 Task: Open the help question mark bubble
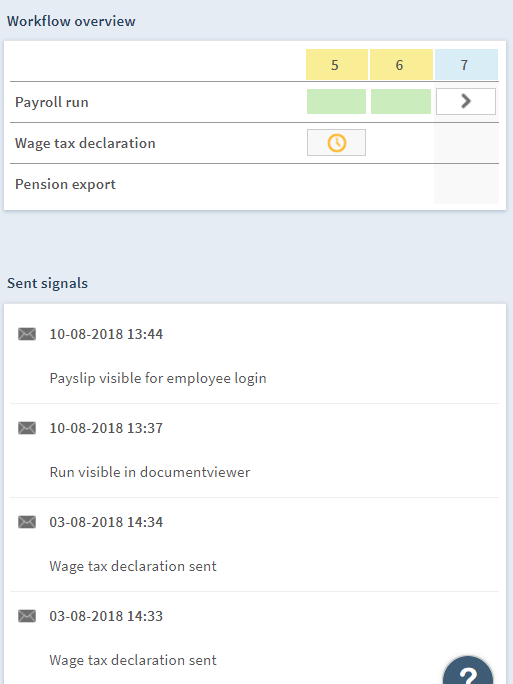468,672
